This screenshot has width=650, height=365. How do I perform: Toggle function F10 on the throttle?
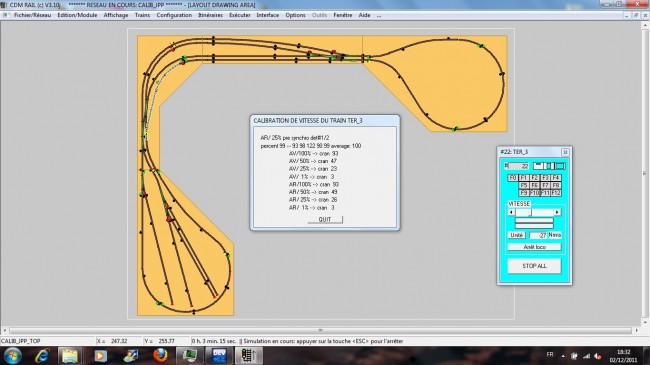[534, 193]
